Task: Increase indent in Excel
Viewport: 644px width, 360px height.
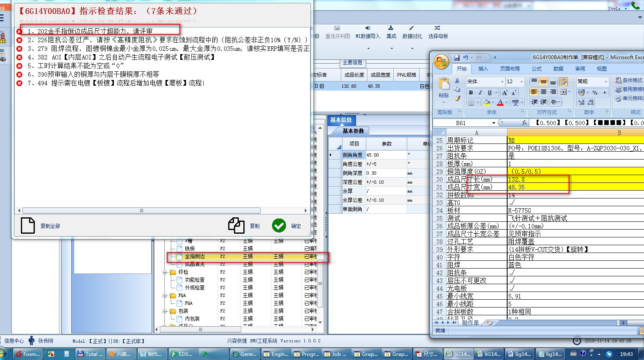Action: [x=544, y=102]
